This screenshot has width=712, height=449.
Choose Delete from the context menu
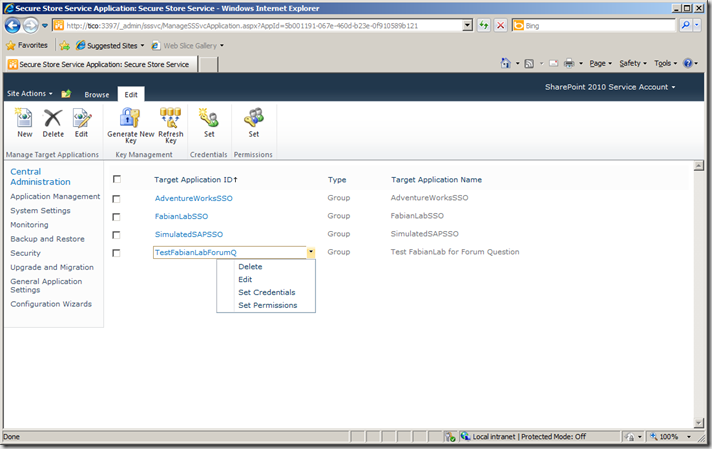pos(250,266)
